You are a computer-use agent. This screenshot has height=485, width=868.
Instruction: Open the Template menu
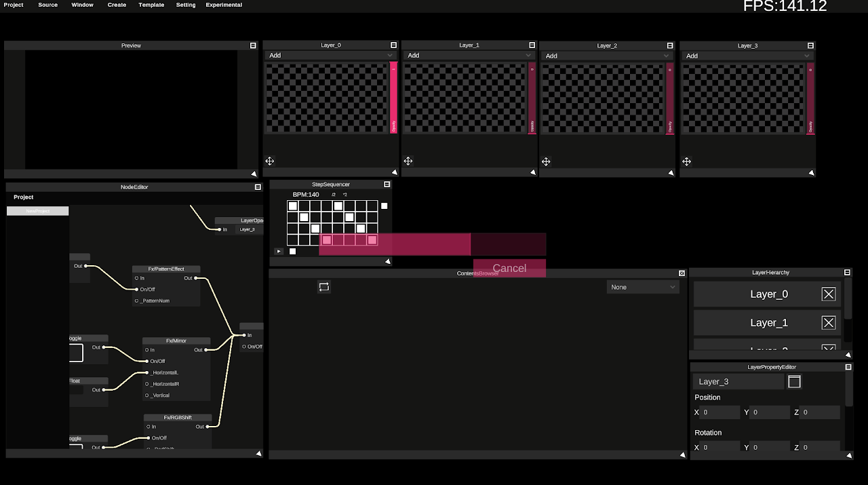click(x=151, y=5)
